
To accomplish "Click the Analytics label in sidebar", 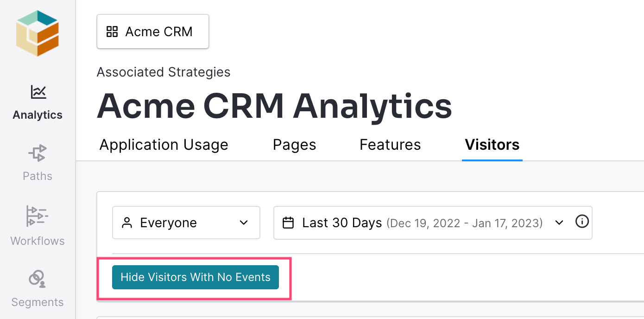I will 38,115.
